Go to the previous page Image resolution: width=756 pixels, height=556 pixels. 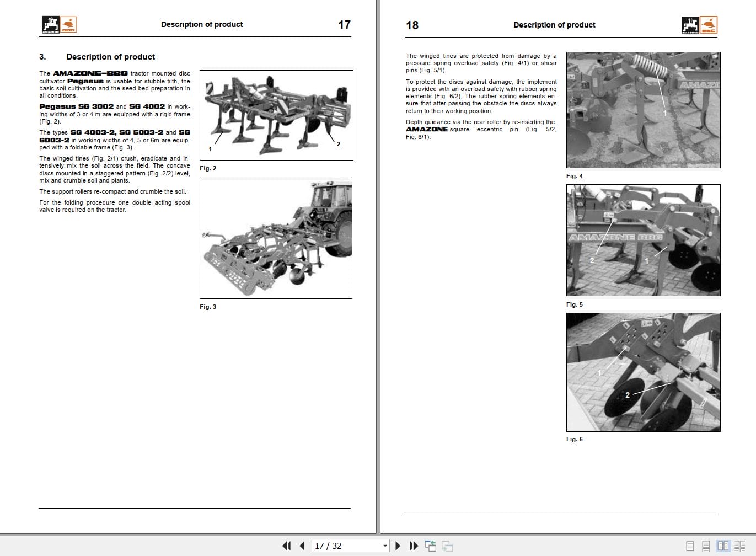[302, 546]
